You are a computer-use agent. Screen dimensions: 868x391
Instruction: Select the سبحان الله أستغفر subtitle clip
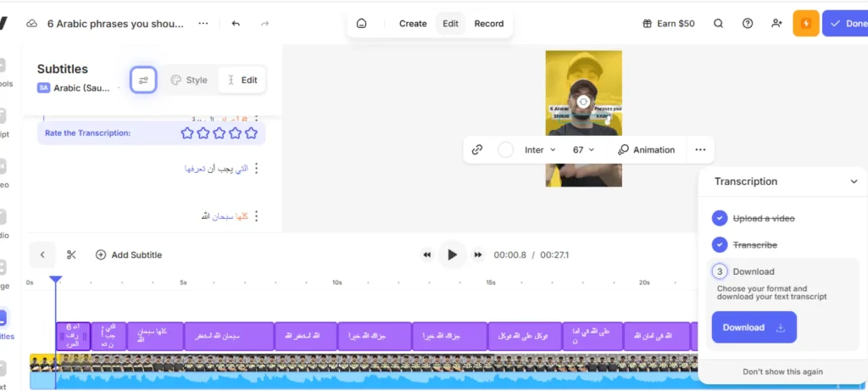point(229,336)
